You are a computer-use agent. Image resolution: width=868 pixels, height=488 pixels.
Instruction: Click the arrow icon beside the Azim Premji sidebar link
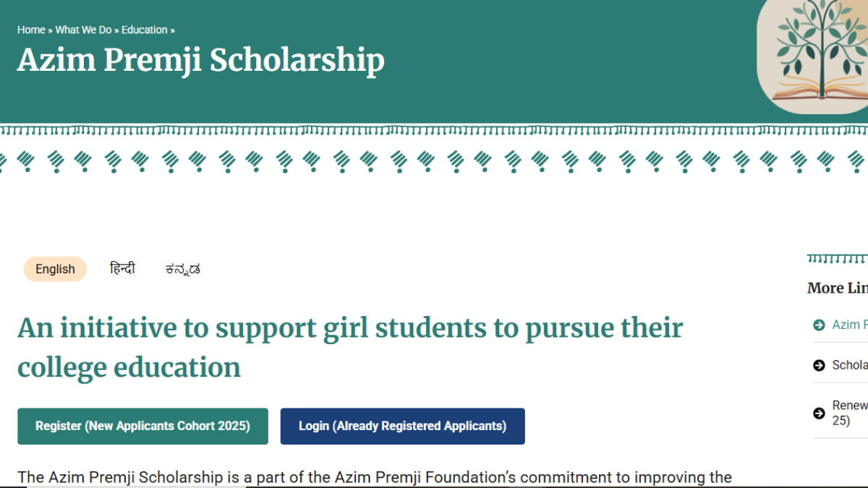(x=818, y=325)
